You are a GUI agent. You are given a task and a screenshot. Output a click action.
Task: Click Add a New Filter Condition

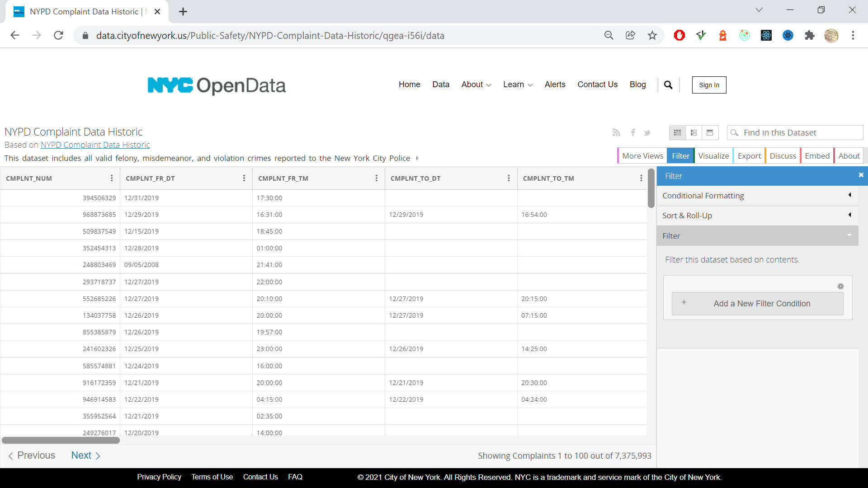click(x=757, y=304)
